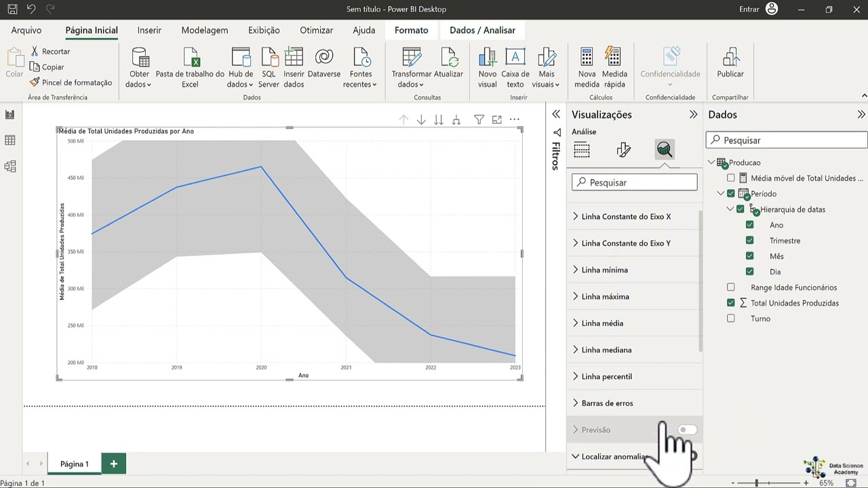Open Hub de dados
The image size is (868, 488).
tap(240, 68)
